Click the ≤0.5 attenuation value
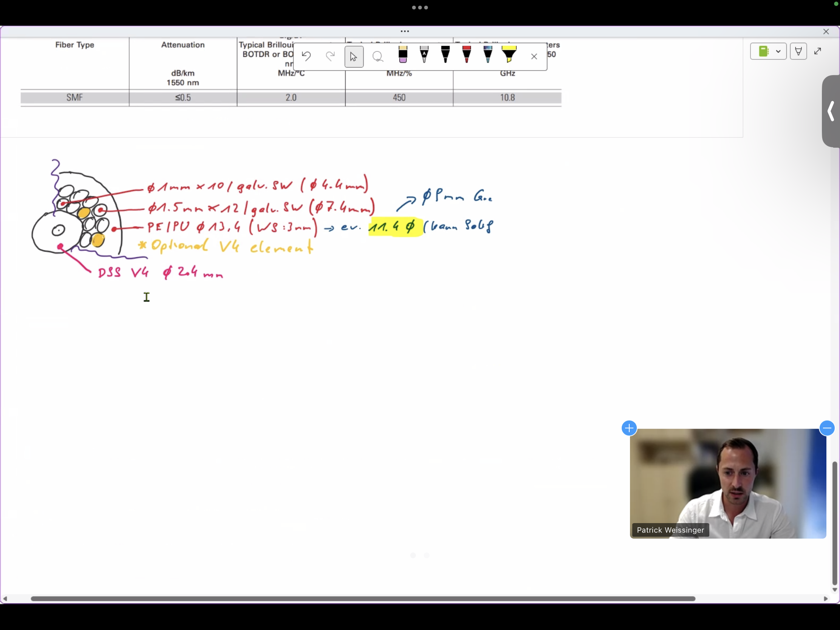The width and height of the screenshot is (840, 630). (x=183, y=97)
